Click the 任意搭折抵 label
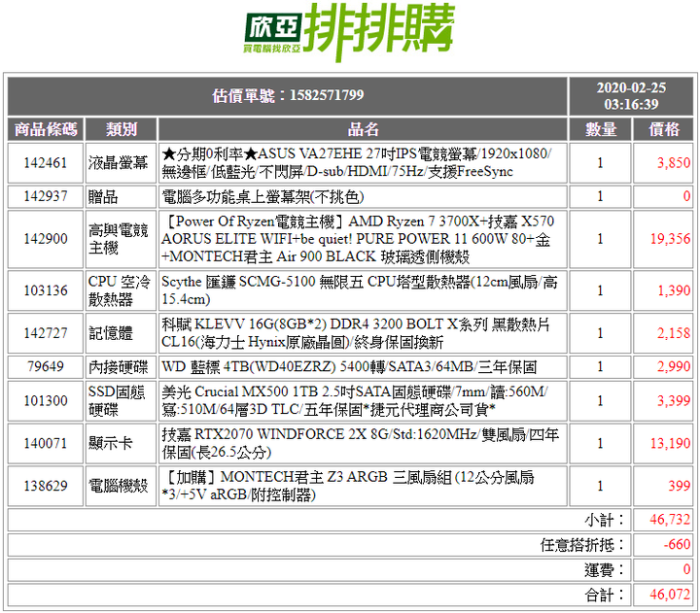Image resolution: width=700 pixels, height=613 pixels. click(582, 545)
